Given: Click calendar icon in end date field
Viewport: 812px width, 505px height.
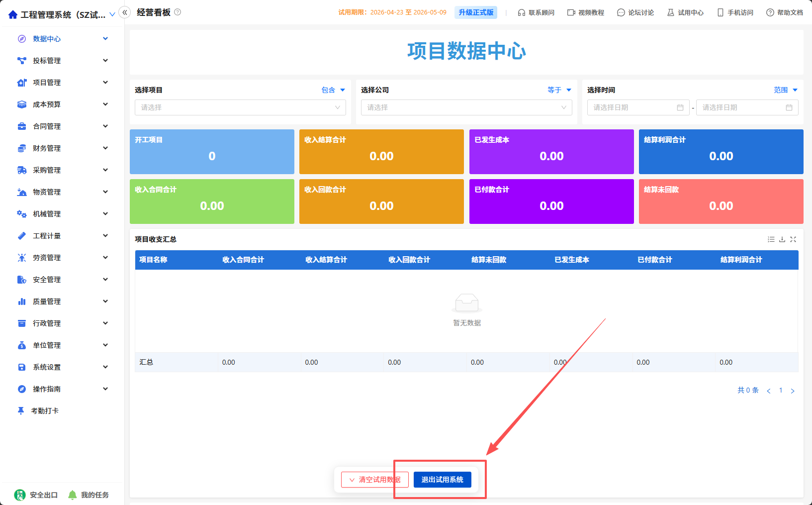Looking at the screenshot, I should pos(789,107).
